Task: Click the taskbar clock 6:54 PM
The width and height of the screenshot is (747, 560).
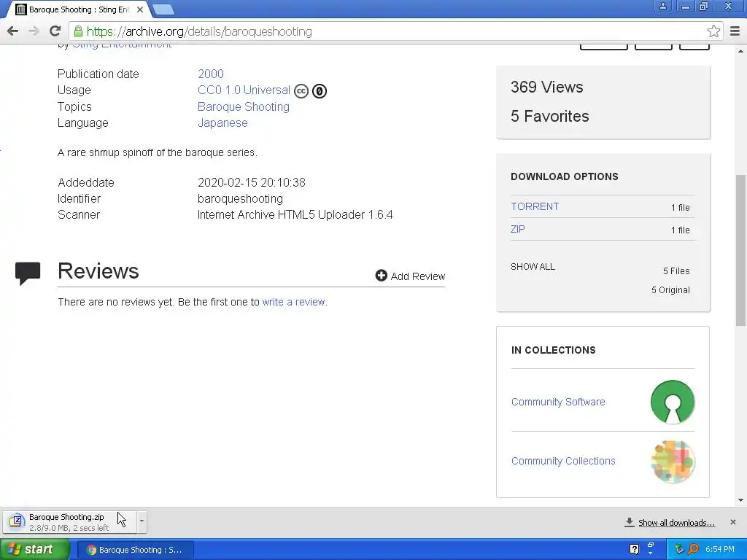Action: click(720, 549)
